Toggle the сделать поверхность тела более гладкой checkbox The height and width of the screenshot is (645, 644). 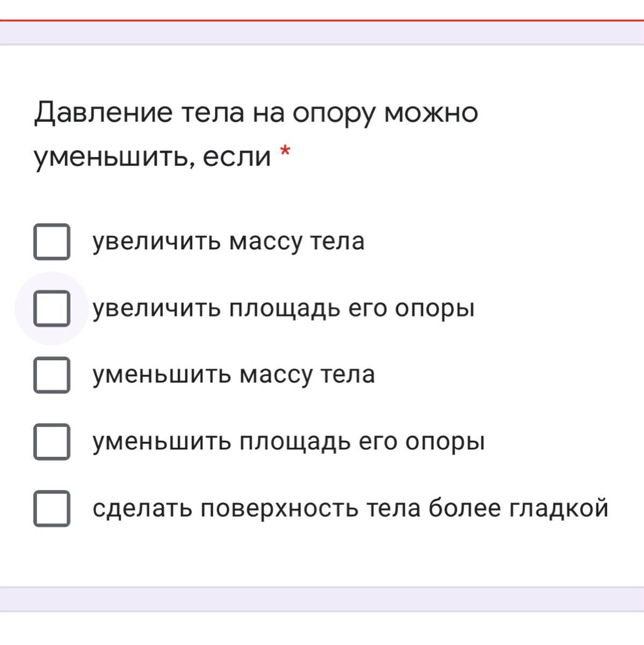[52, 508]
